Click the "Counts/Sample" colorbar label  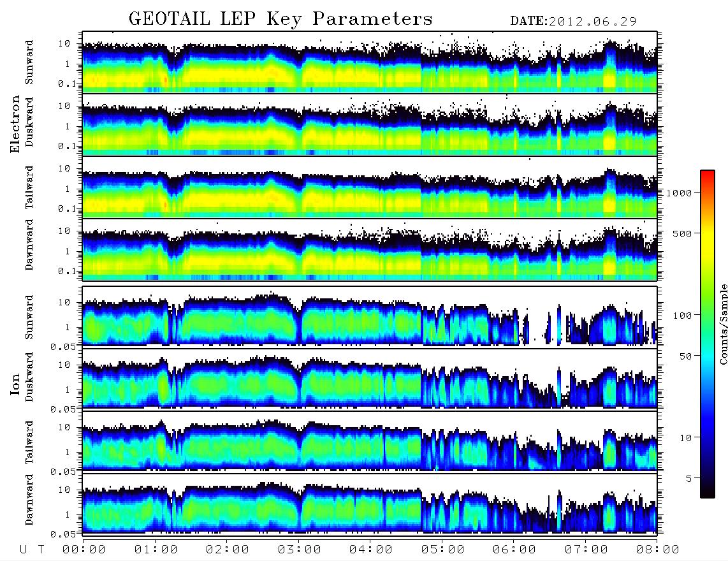click(723, 324)
